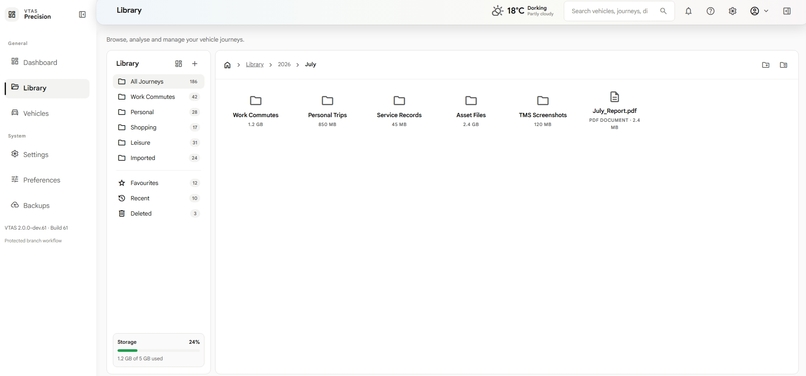Select Personal folder in Library list
806x376 pixels.
(x=158, y=112)
